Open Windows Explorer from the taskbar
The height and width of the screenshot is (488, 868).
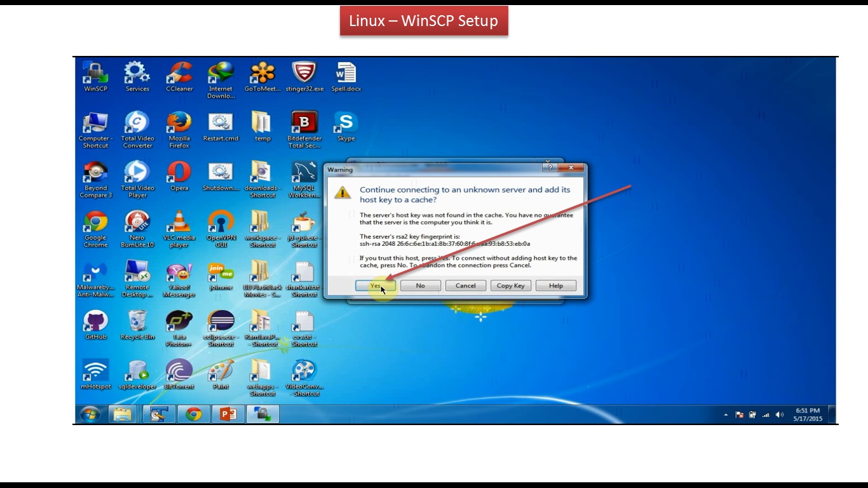click(x=123, y=415)
